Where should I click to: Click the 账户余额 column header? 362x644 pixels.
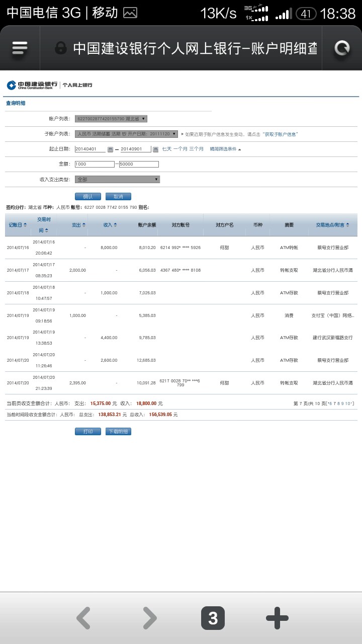point(147,225)
